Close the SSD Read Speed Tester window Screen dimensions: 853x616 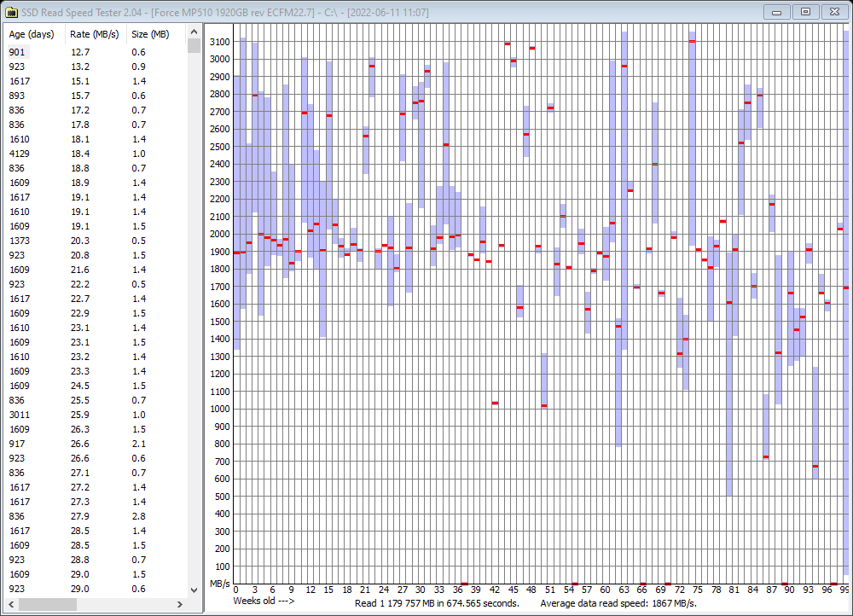pos(834,11)
